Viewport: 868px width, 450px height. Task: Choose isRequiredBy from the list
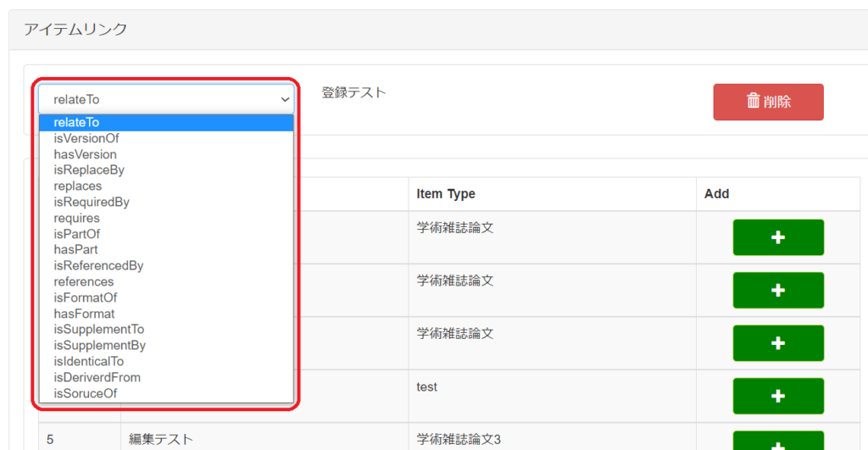(92, 202)
